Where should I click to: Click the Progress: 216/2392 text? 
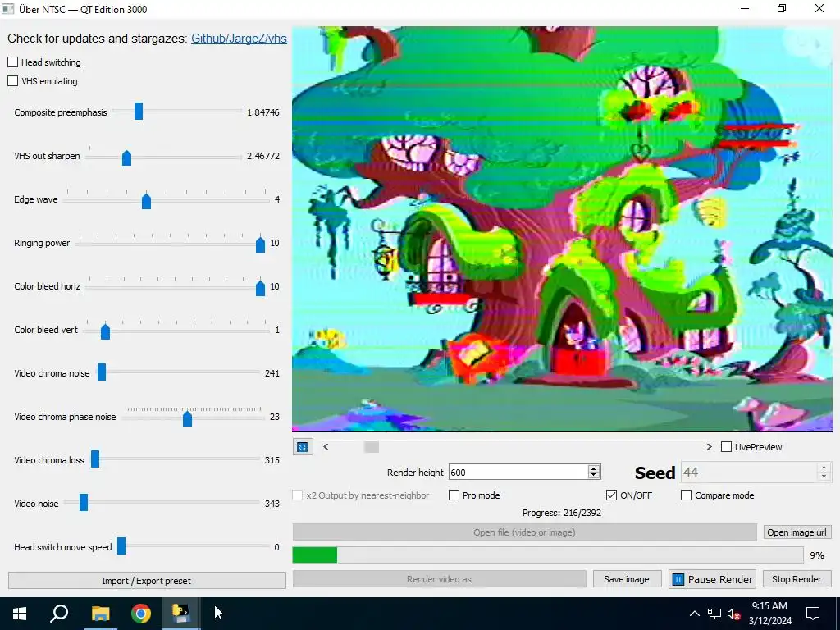562,513
